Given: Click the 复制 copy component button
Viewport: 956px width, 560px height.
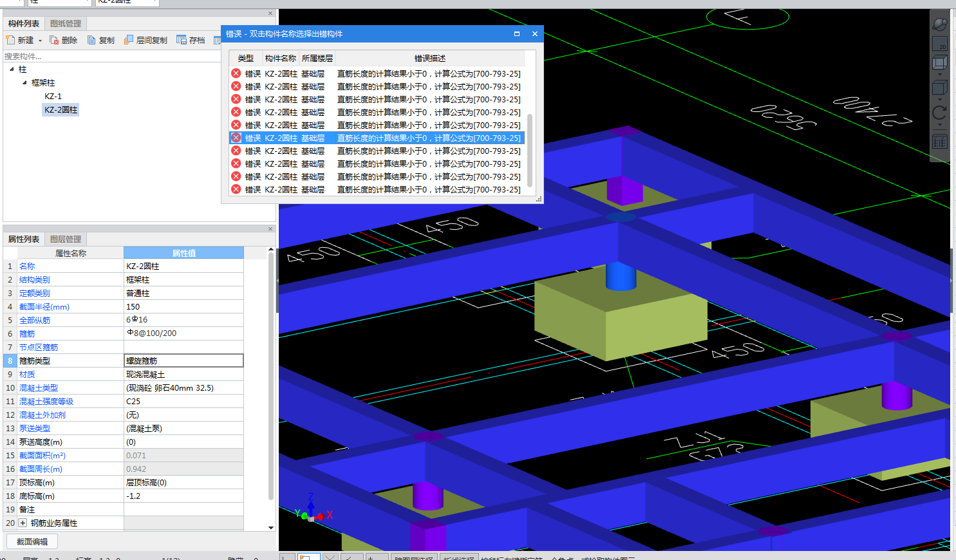Looking at the screenshot, I should tap(100, 40).
